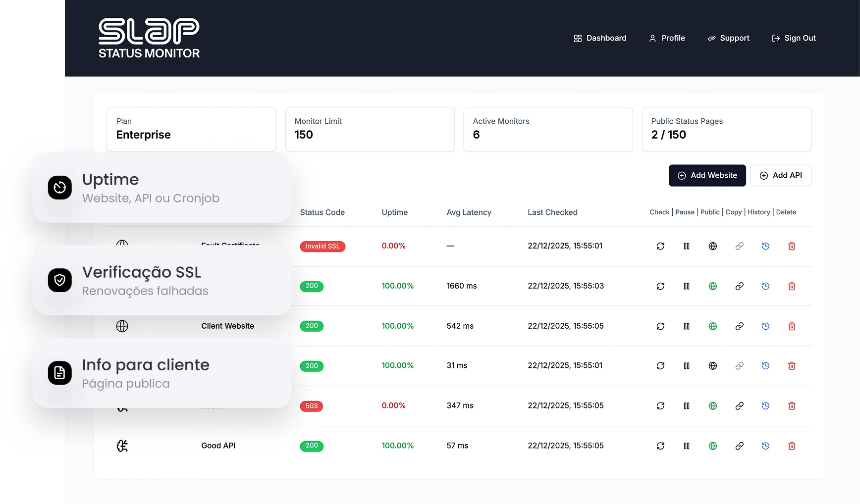Image resolution: width=860 pixels, height=504 pixels.
Task: Delete the monitor with 1660 ms latency
Action: [792, 286]
